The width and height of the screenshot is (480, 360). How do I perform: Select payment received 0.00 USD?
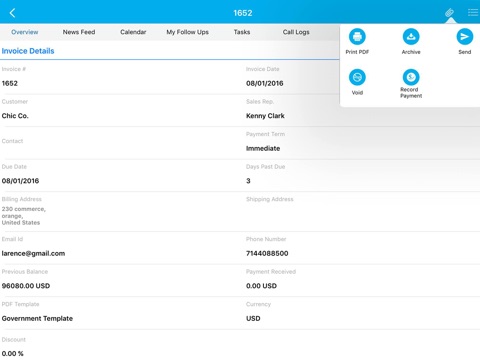click(x=261, y=286)
